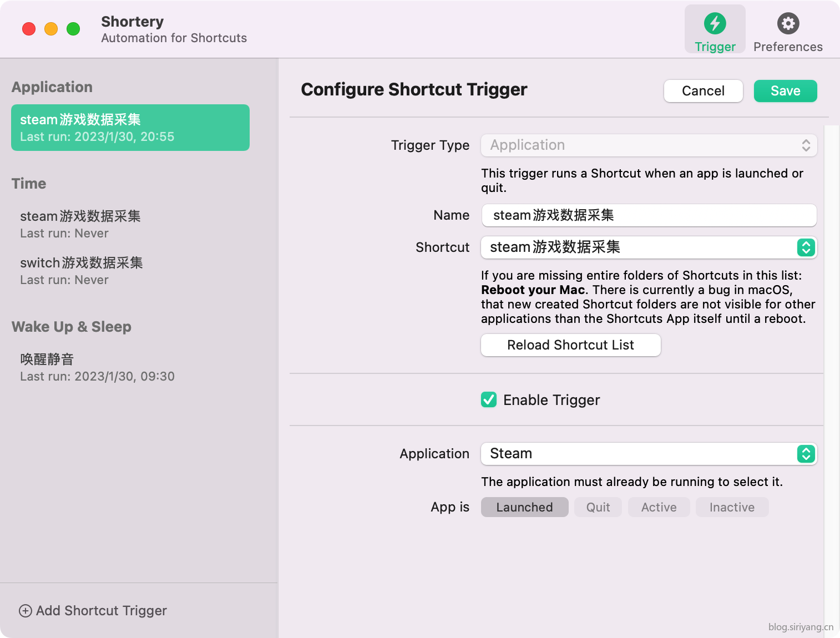This screenshot has width=840, height=638.
Task: Click the plus icon next to Add Shortcut Trigger
Action: pos(25,610)
